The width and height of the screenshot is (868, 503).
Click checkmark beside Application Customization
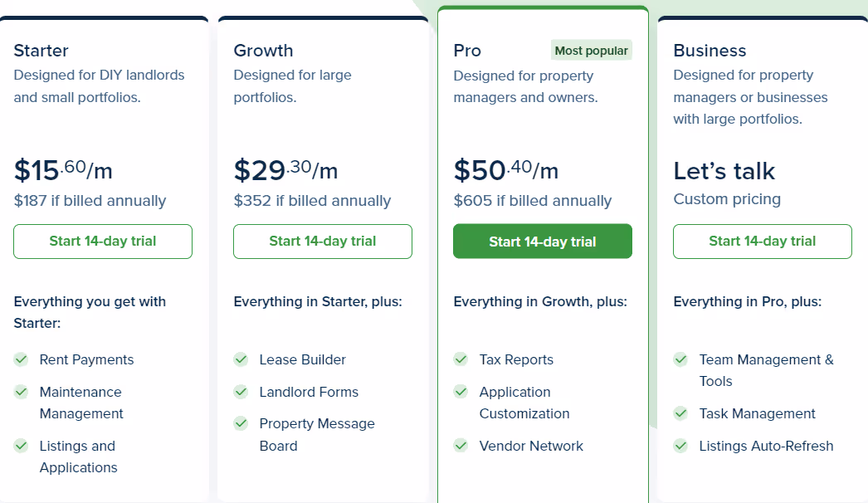click(x=461, y=393)
